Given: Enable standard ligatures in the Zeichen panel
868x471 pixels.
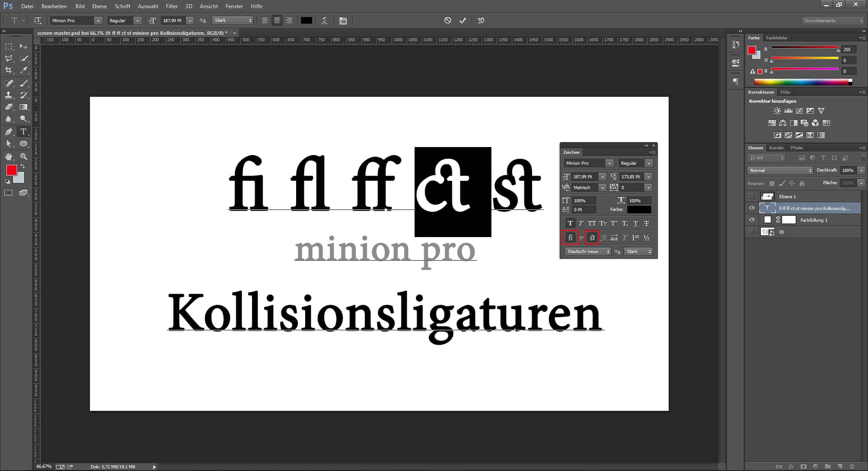Looking at the screenshot, I should point(571,238).
